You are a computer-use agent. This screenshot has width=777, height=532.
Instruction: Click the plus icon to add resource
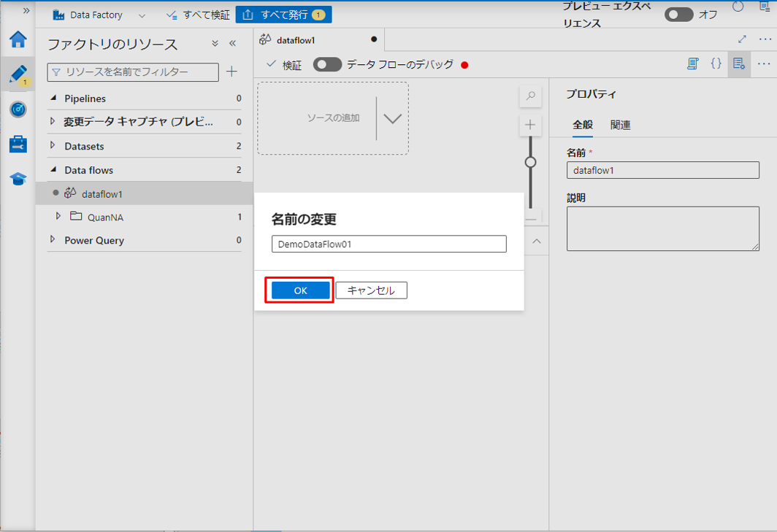coord(232,72)
